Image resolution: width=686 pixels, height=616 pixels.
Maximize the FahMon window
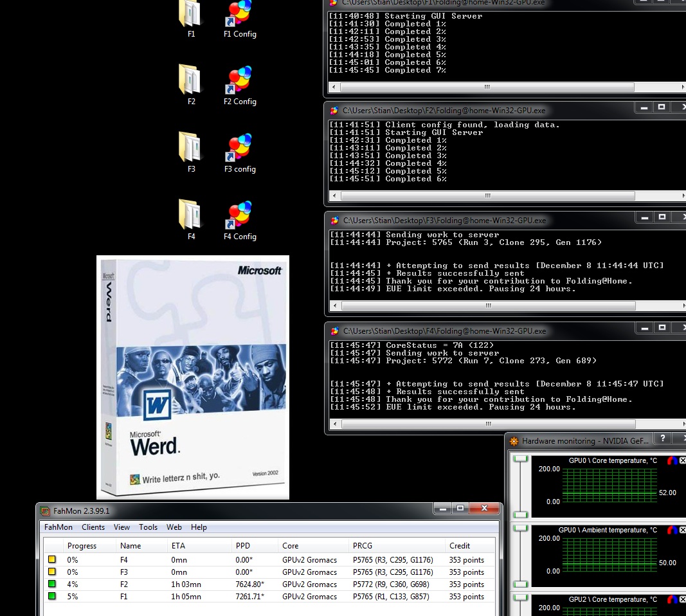coord(460,508)
